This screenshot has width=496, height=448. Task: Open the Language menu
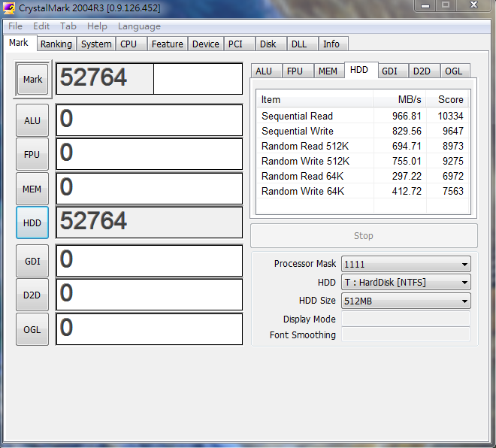coord(139,26)
